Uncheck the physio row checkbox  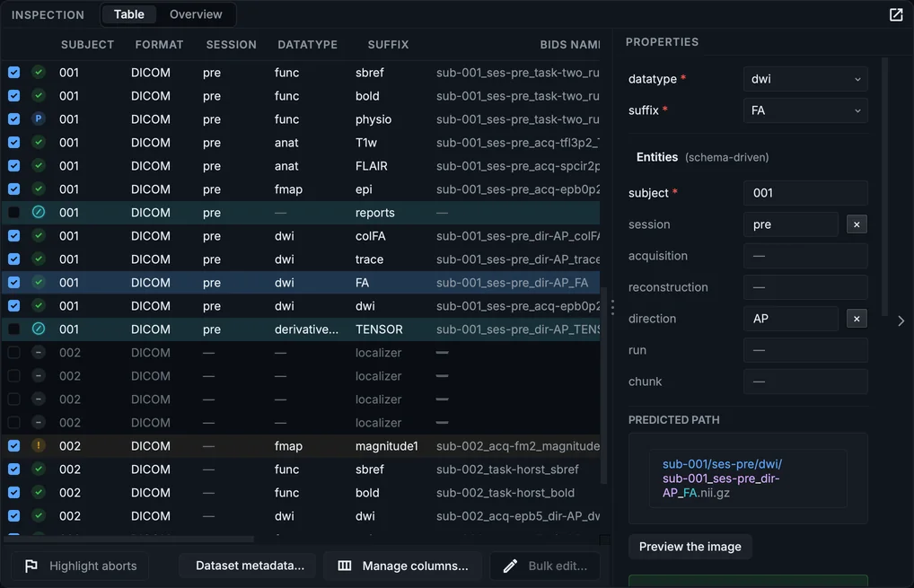(14, 118)
